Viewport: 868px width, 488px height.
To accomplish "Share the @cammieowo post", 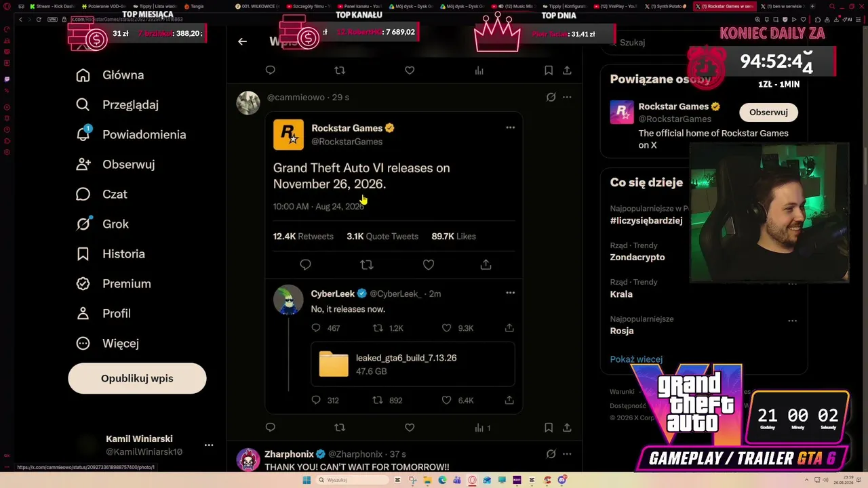I will click(x=567, y=428).
